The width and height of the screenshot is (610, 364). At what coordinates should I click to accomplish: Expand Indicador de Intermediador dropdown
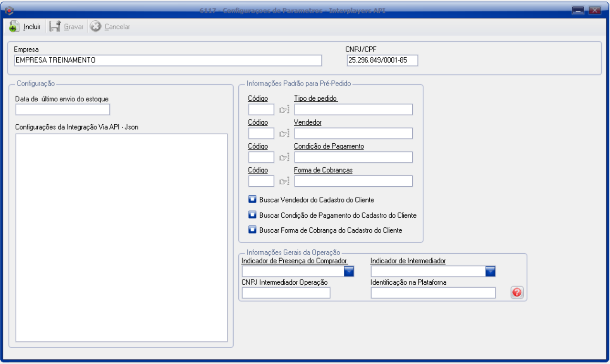coord(490,271)
